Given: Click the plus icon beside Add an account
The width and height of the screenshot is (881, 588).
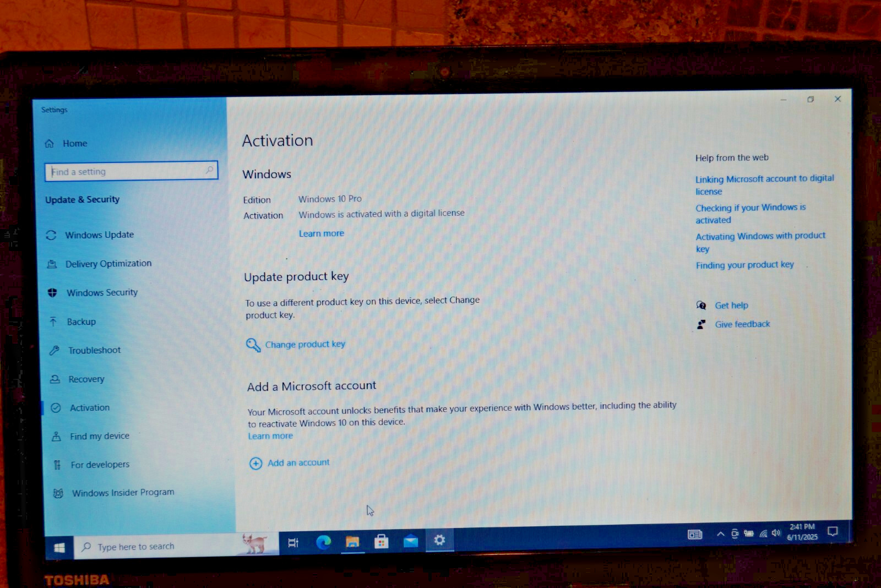Looking at the screenshot, I should pos(255,464).
